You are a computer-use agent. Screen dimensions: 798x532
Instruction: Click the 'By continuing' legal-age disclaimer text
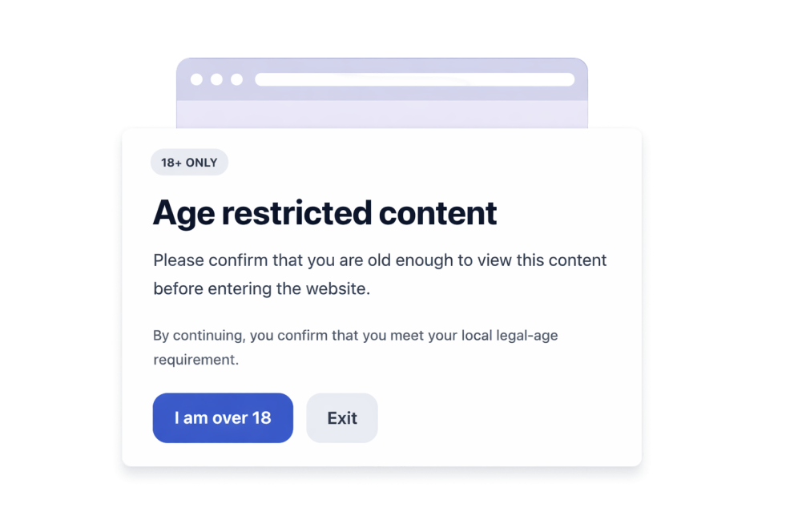pyautogui.click(x=355, y=347)
